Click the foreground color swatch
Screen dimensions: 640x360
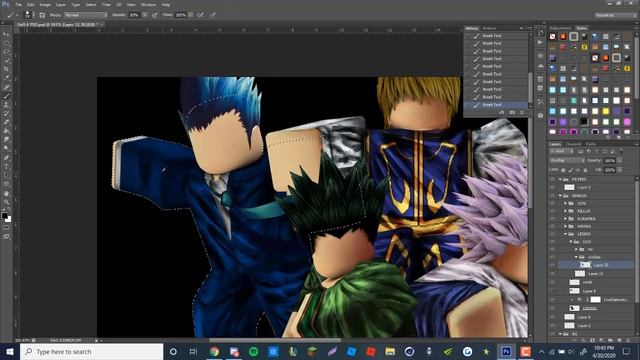click(x=4, y=216)
